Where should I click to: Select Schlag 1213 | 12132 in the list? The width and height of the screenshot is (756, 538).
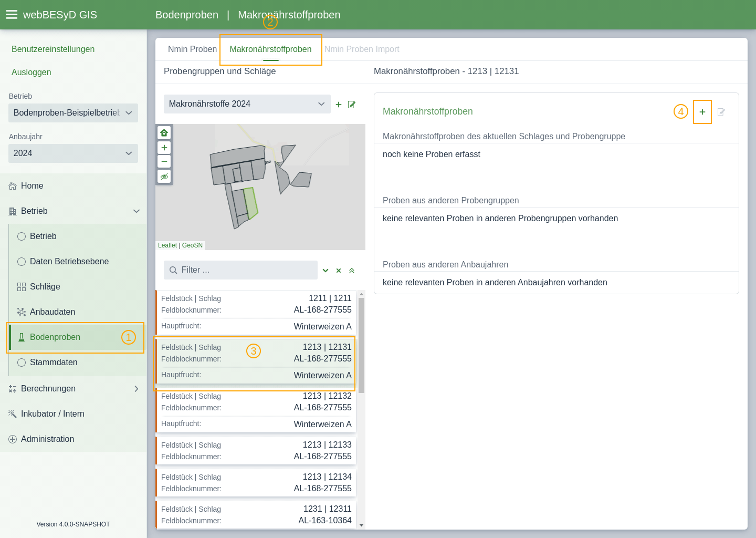tap(256, 410)
